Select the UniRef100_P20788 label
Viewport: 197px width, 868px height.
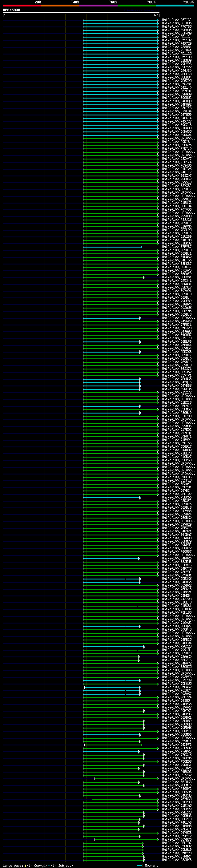click(177, 416)
